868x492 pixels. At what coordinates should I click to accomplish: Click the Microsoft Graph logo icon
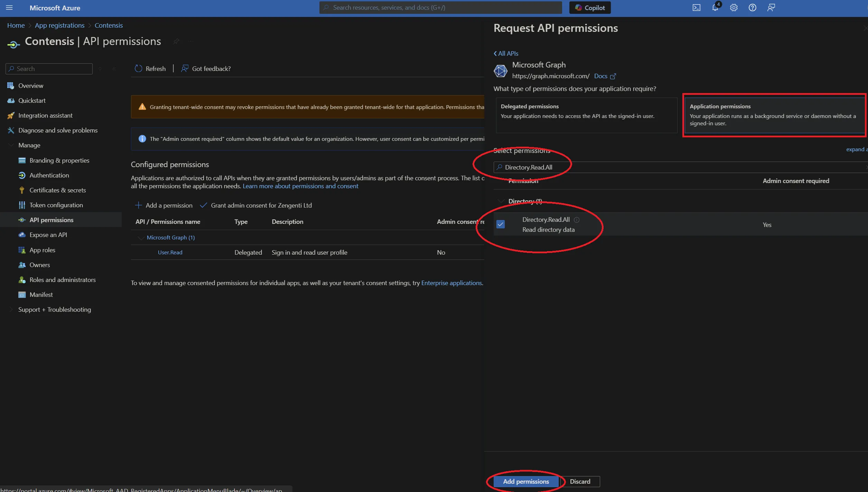[x=500, y=71]
